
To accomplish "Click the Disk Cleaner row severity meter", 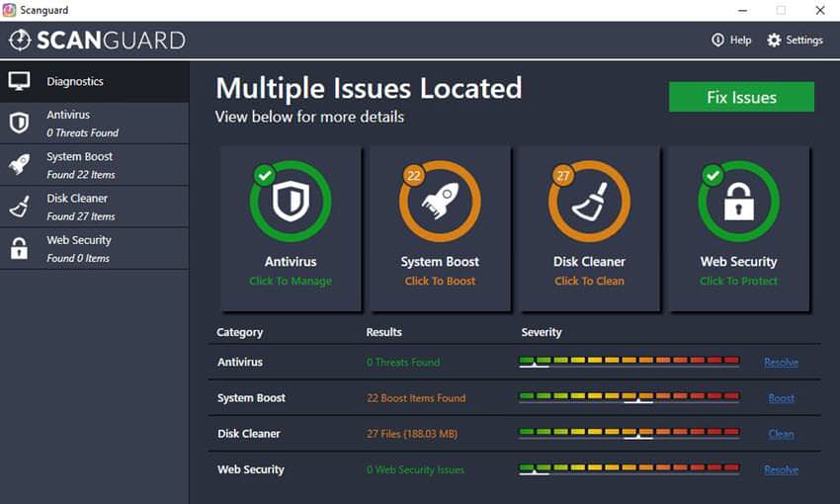I will [629, 433].
